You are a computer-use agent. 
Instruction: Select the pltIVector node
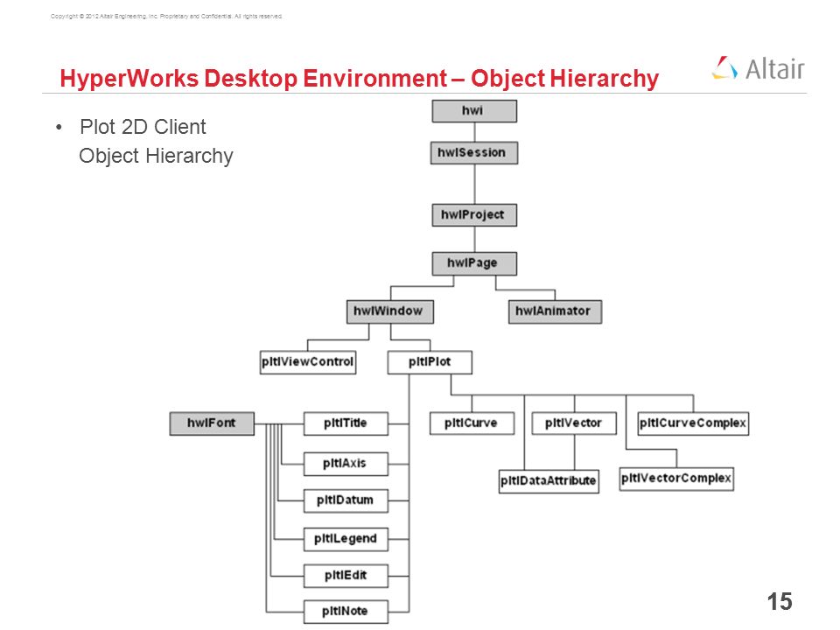point(574,423)
